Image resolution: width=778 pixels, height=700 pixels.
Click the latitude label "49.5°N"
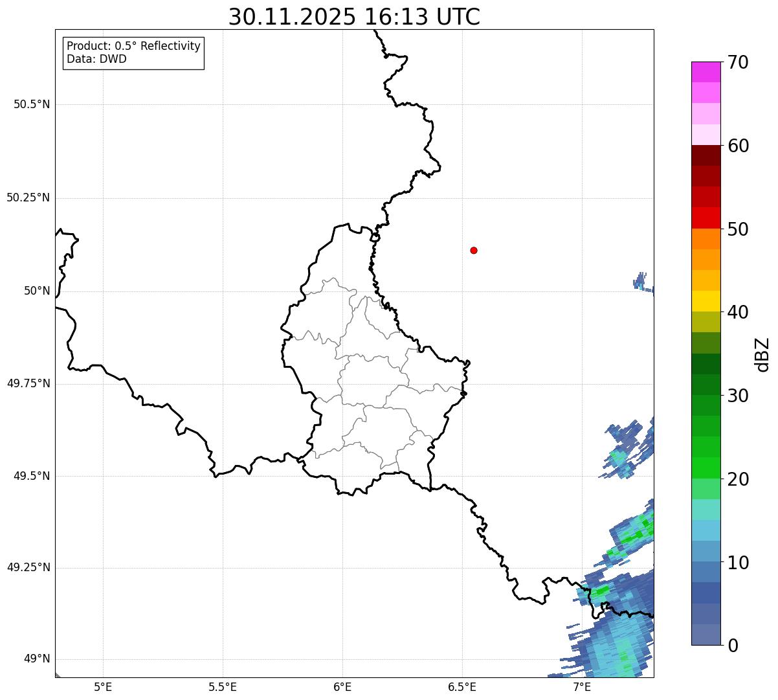tap(32, 476)
